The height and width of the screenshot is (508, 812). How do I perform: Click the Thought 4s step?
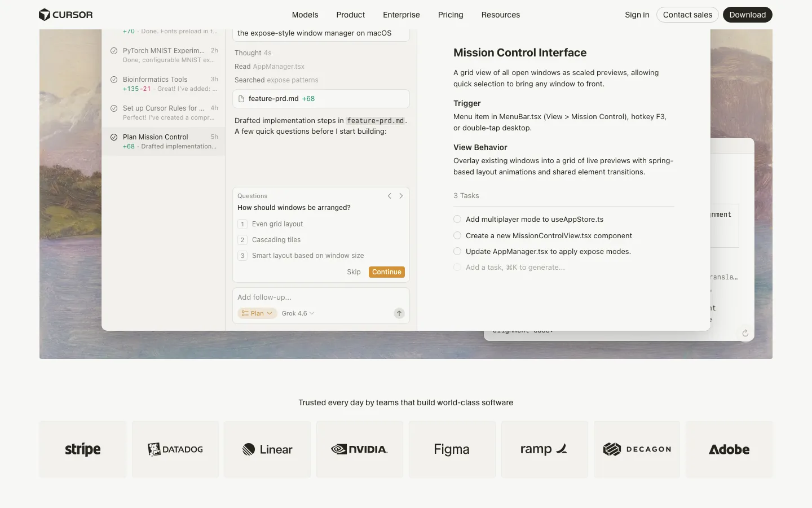pyautogui.click(x=253, y=53)
